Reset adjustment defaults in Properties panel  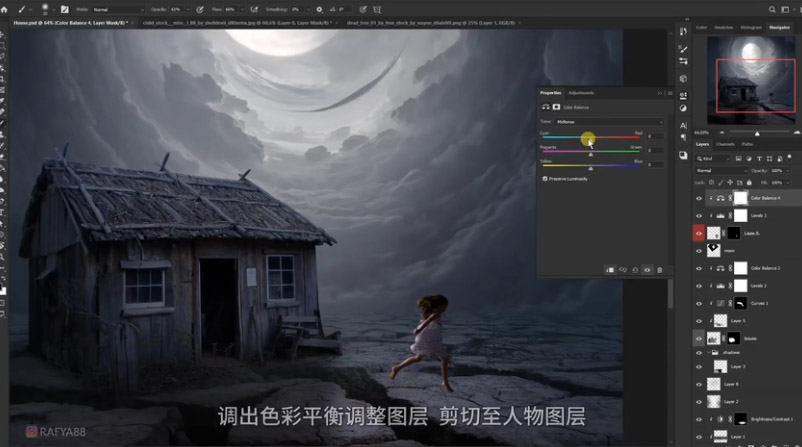[635, 269]
